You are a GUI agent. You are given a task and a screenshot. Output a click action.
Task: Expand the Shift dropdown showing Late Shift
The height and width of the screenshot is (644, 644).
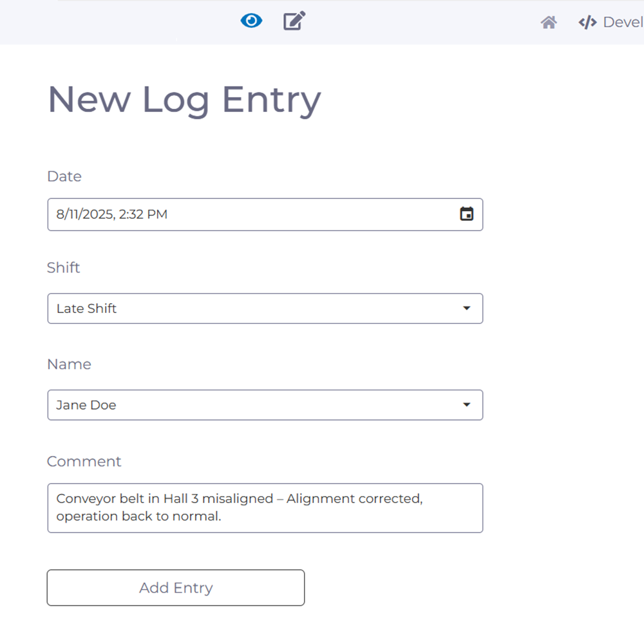tap(265, 308)
